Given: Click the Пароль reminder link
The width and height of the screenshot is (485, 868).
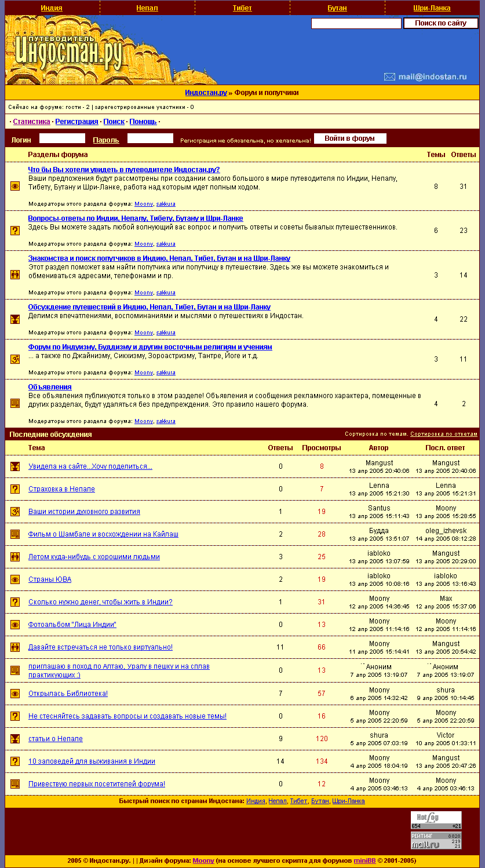Looking at the screenshot, I should [106, 140].
